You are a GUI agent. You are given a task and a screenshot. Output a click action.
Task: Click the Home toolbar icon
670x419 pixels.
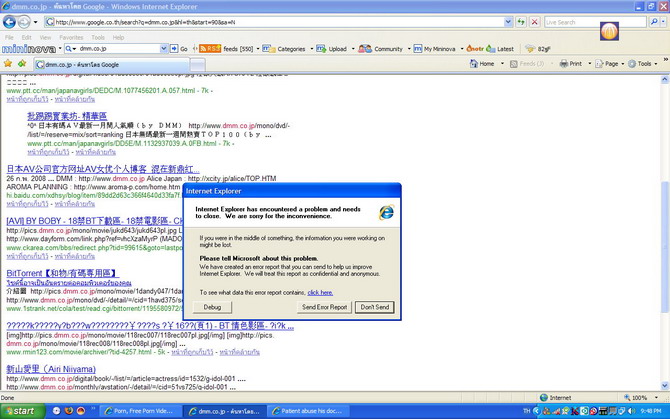click(474, 64)
